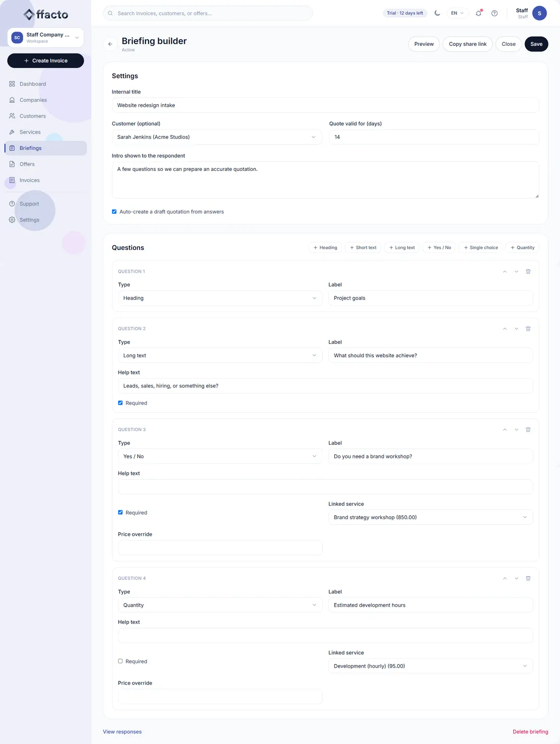Viewport: 560px width, 744px height.
Task: Click the back arrow beside Briefing builder
Action: (x=110, y=44)
